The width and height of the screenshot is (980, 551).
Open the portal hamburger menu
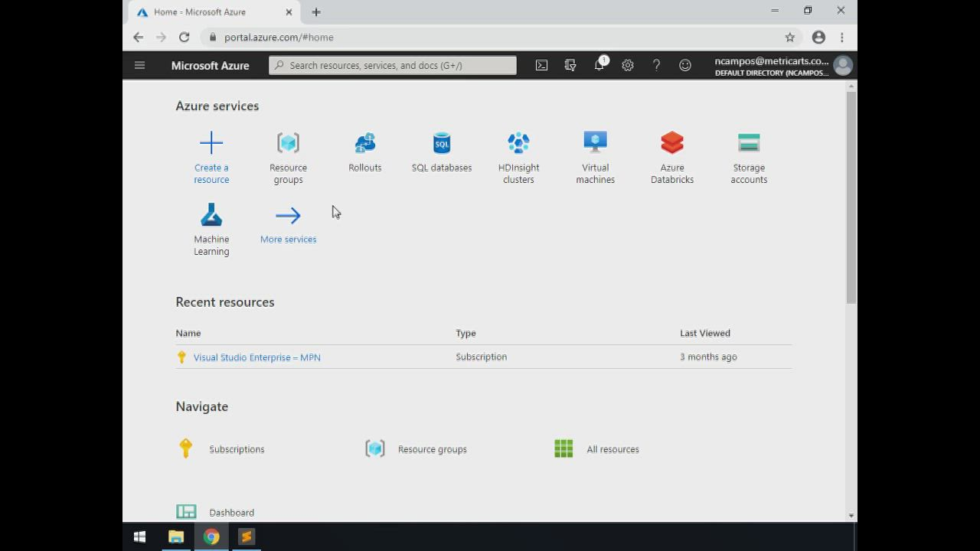[139, 65]
